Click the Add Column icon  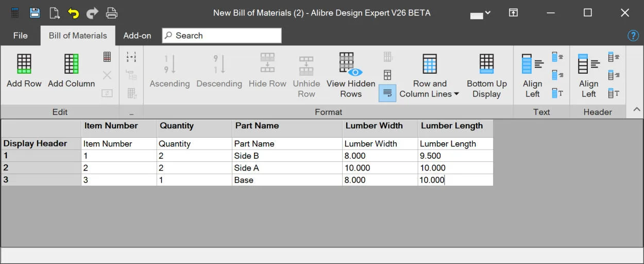click(72, 64)
